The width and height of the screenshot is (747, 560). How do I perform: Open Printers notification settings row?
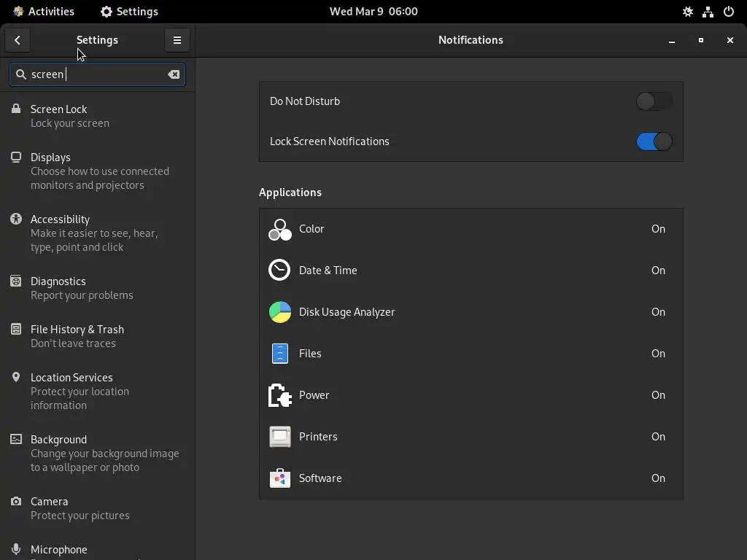coord(471,437)
